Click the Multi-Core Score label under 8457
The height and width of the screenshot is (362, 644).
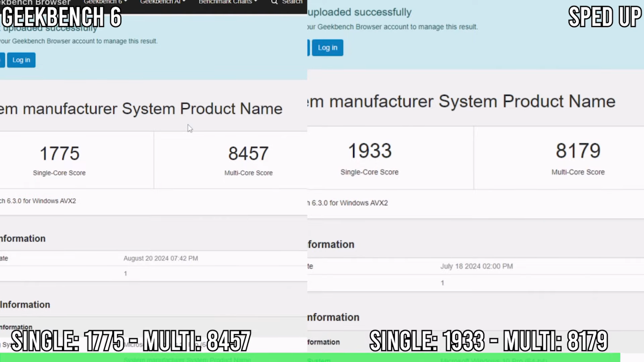click(248, 173)
